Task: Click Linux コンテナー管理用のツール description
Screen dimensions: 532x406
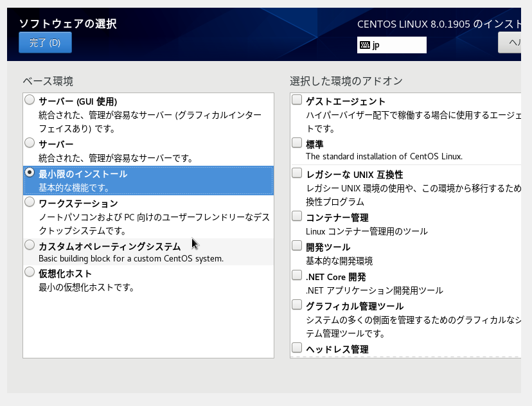Action: (367, 231)
